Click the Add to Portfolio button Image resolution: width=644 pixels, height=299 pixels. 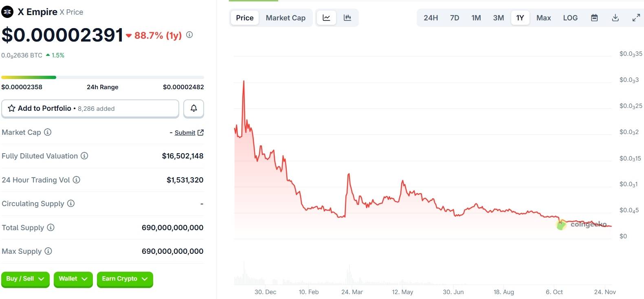coord(90,108)
